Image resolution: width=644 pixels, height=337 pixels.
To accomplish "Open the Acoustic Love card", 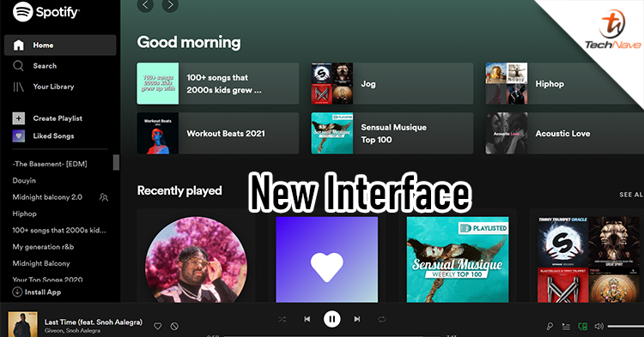I will pyautogui.click(x=565, y=133).
